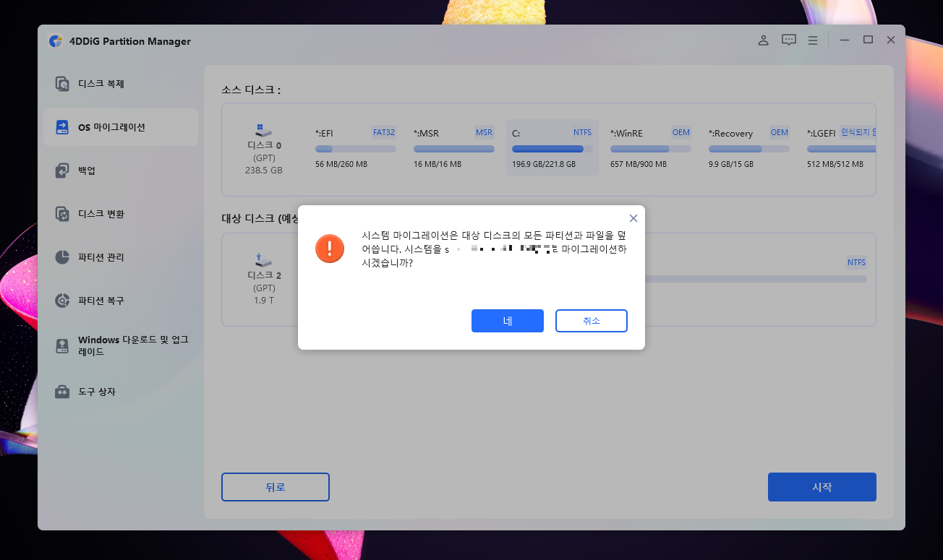
Task: Click the 9.9 GB/15 GB size text
Action: (x=731, y=164)
